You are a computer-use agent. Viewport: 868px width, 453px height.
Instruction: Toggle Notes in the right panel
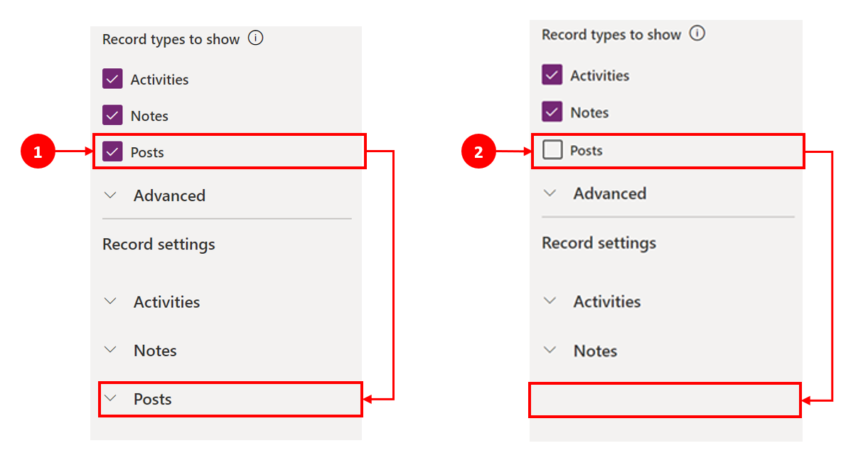[x=552, y=112]
